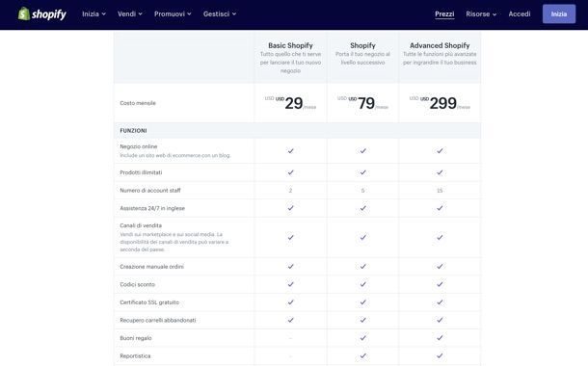Click Shopify plan checkmark for Buoni regalo
The image size is (588, 366).
pyautogui.click(x=362, y=338)
